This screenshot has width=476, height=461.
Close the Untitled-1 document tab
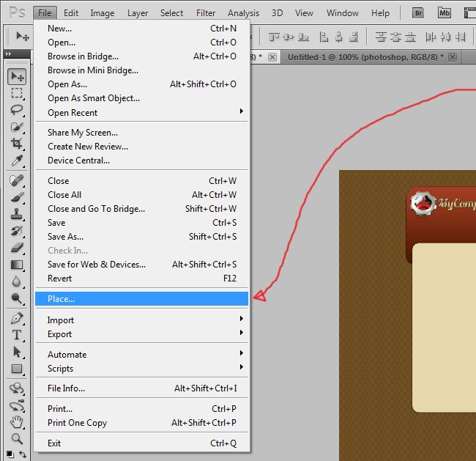pos(454,57)
